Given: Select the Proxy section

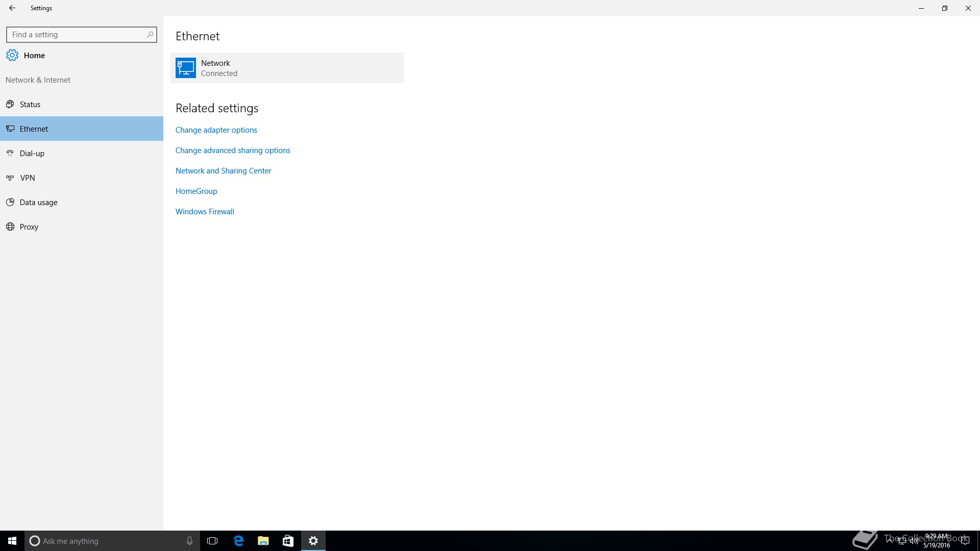Looking at the screenshot, I should click(x=29, y=227).
